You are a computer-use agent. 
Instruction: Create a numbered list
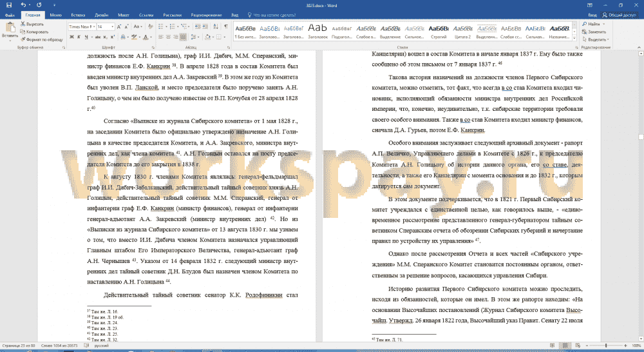pyautogui.click(x=173, y=26)
